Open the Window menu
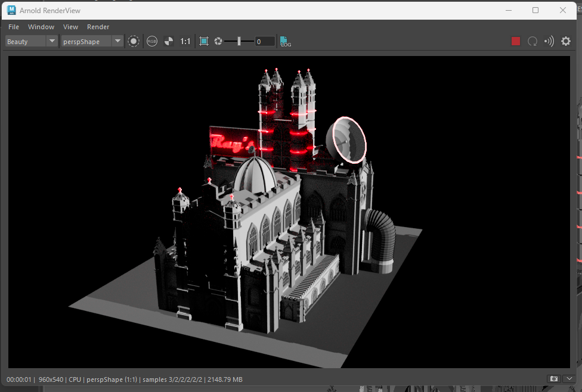This screenshot has width=582, height=392. tap(41, 27)
